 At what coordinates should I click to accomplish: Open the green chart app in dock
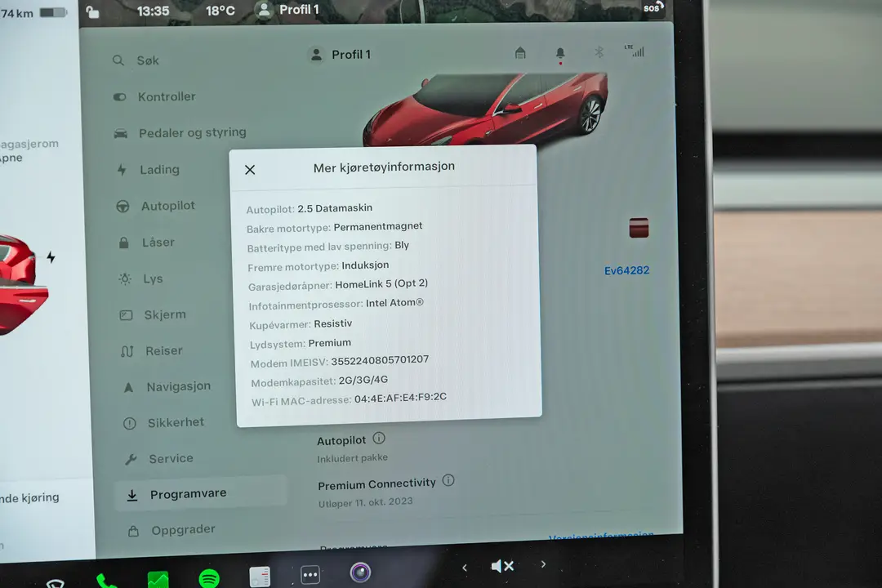point(158,579)
